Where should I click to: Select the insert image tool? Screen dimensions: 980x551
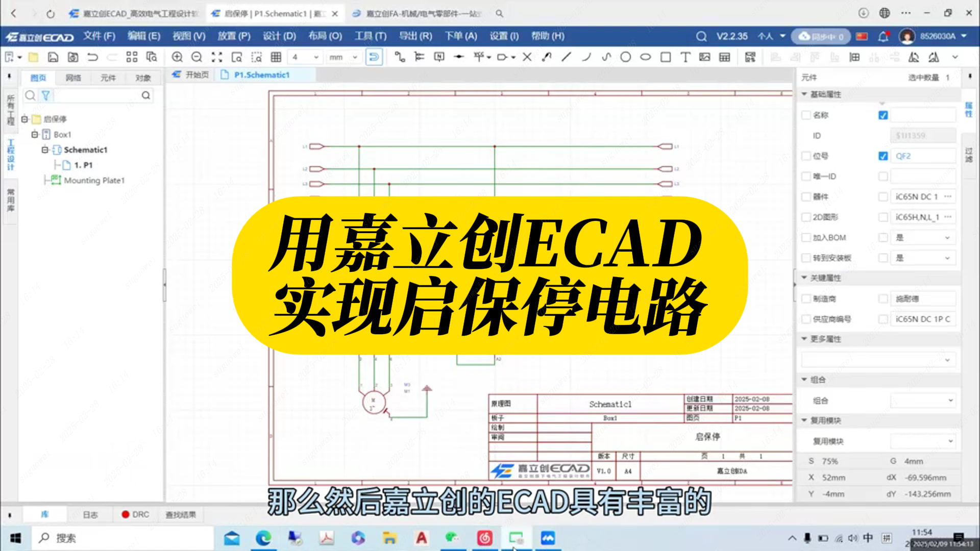[705, 57]
